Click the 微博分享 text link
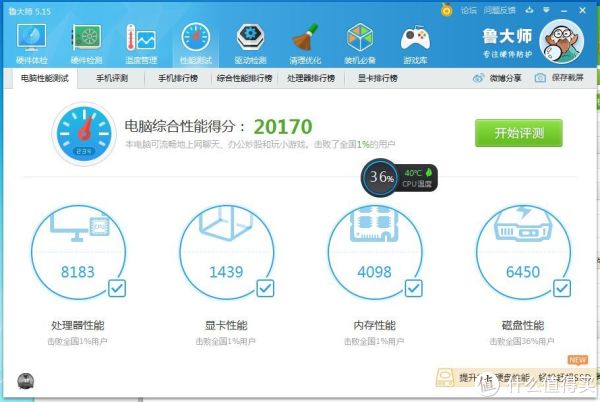 [x=505, y=78]
